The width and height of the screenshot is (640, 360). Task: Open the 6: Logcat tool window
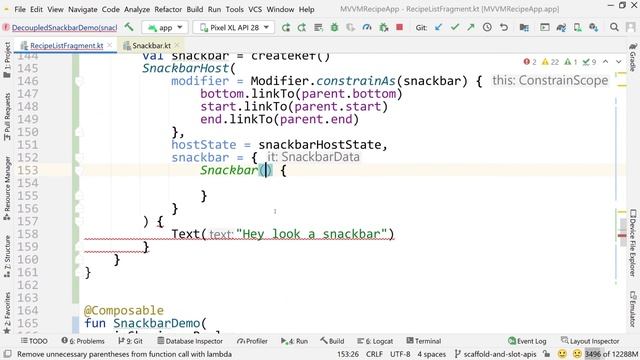coord(375,341)
